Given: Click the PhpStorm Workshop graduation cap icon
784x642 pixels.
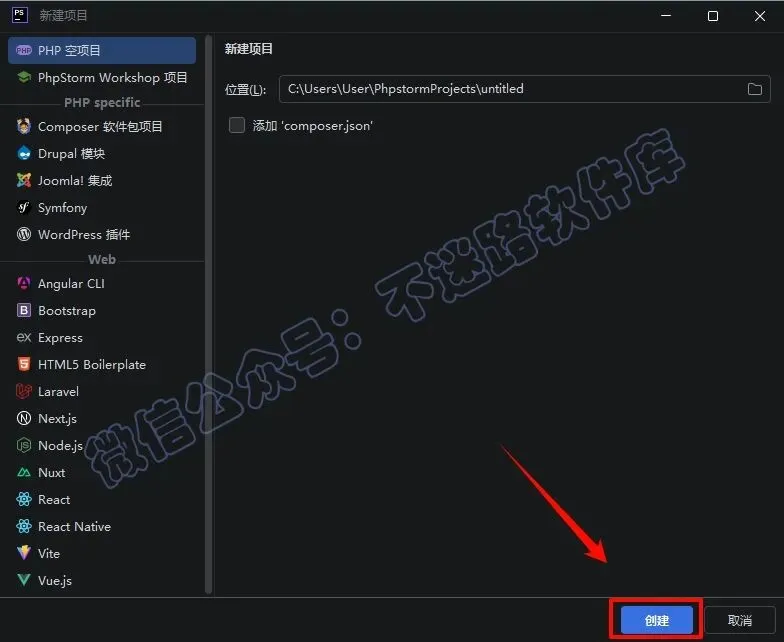Looking at the screenshot, I should [24, 77].
